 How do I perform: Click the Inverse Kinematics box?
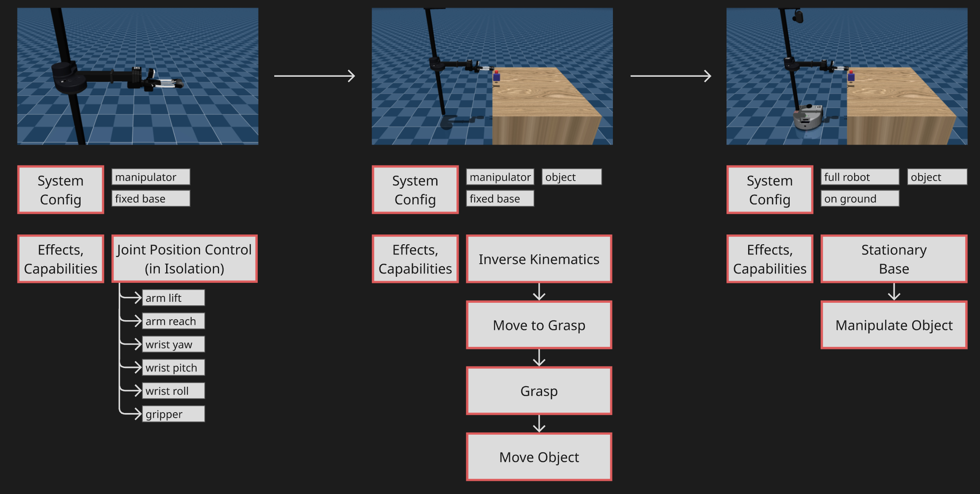point(539,259)
